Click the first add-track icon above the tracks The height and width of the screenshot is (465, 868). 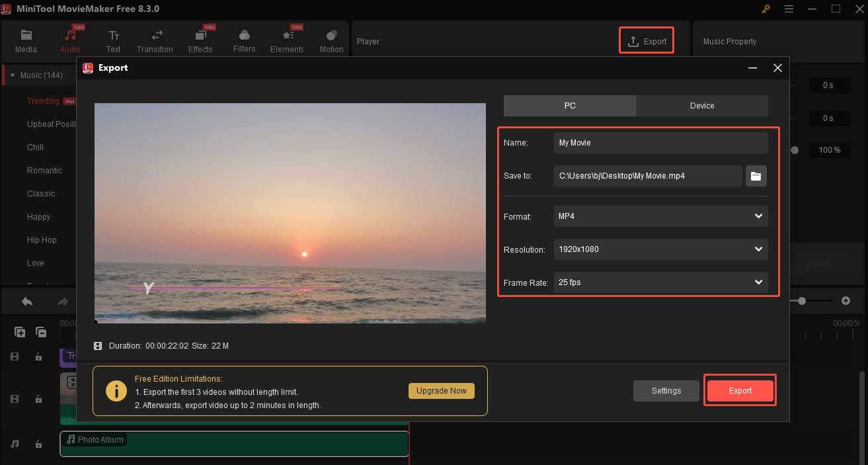(x=20, y=332)
